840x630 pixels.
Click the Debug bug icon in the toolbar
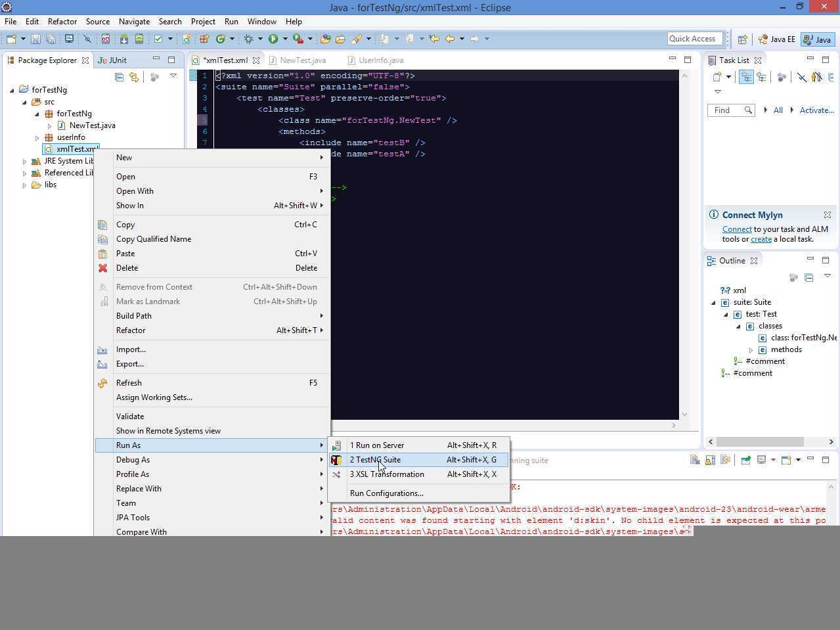pos(249,39)
